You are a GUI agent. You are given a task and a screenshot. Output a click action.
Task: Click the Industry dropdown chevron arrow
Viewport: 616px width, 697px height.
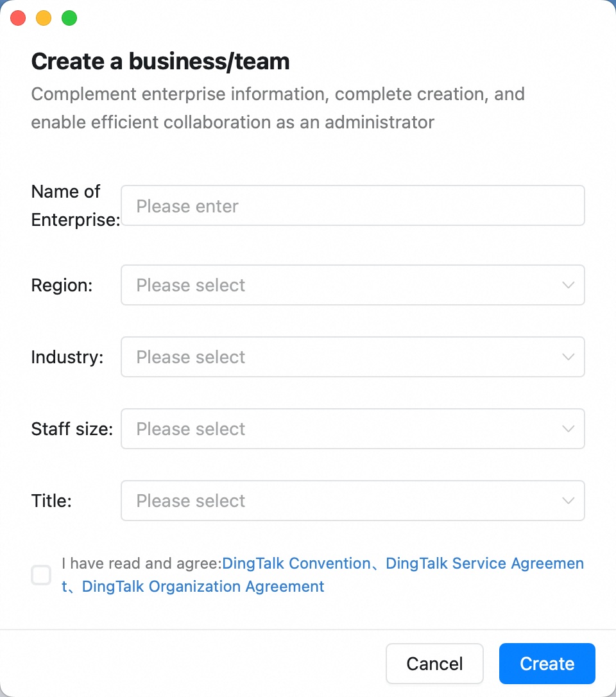tap(569, 357)
